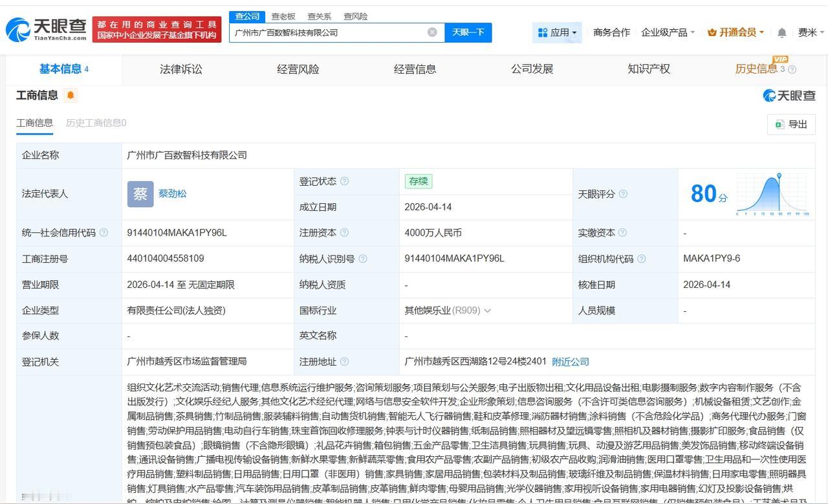Click the crown icon beside 开通会员
This screenshot has width=828, height=504.
pos(712,31)
